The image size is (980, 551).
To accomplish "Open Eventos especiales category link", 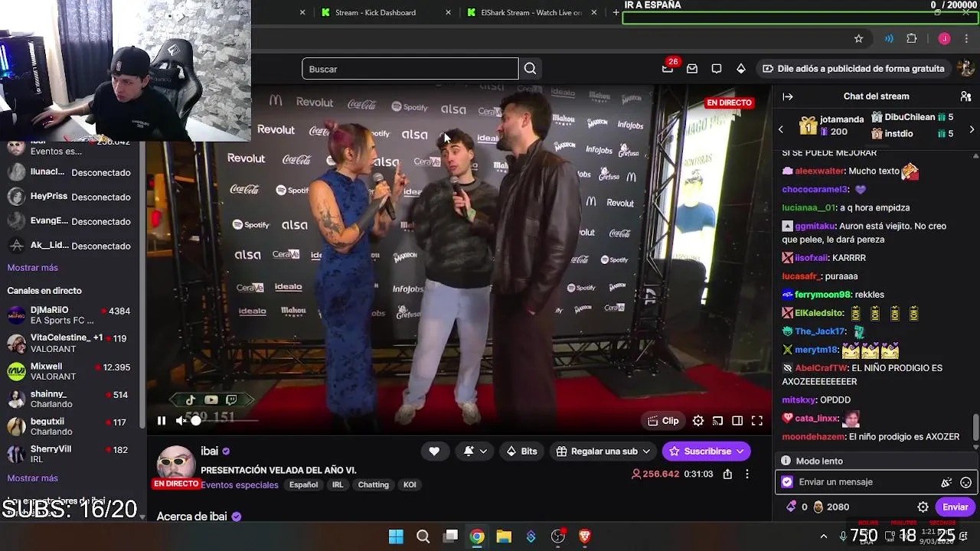I will pyautogui.click(x=238, y=484).
